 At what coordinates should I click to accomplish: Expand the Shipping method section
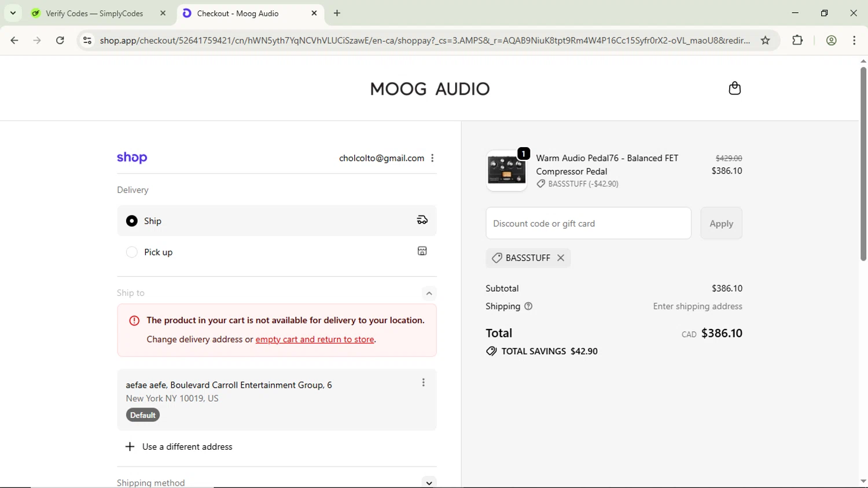tap(429, 482)
